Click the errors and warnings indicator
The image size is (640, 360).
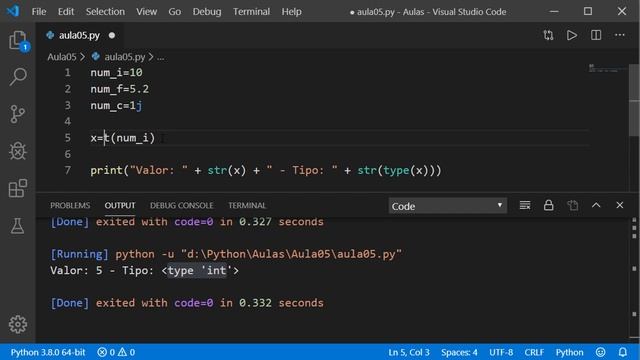[116, 352]
